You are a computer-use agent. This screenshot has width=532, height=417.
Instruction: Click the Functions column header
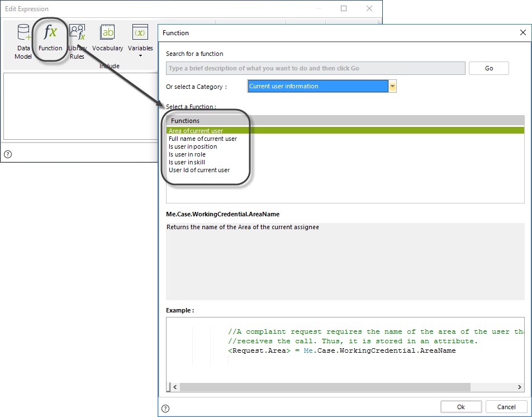pyautogui.click(x=345, y=120)
